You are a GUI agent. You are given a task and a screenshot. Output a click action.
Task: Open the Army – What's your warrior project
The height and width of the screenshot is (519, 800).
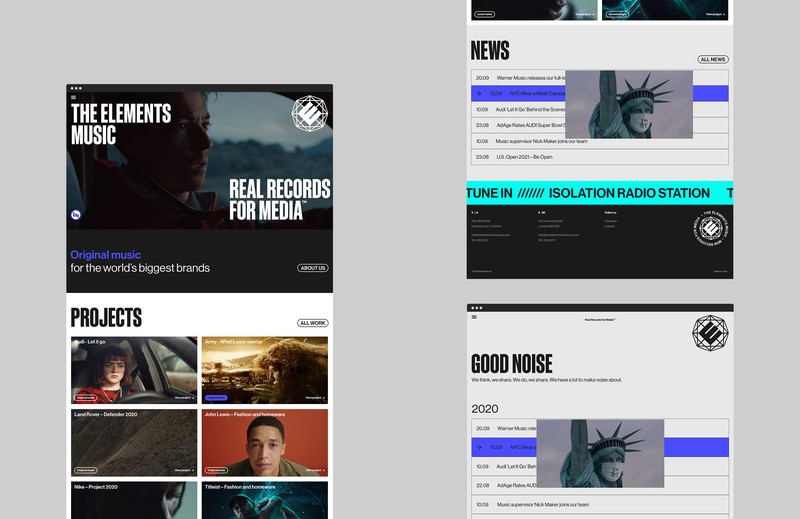point(264,370)
